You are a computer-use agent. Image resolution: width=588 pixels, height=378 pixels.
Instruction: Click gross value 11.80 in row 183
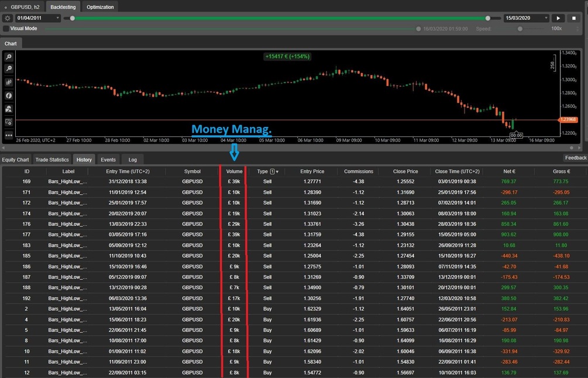tap(561, 245)
